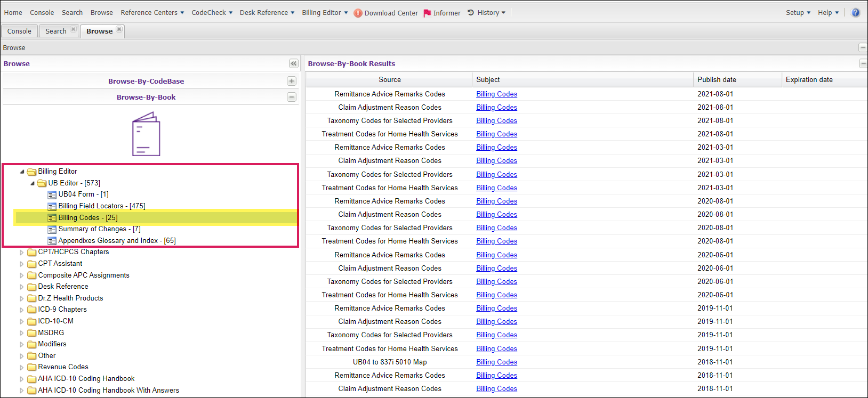The width and height of the screenshot is (868, 398).
Task: Open the Setup menu
Action: point(798,13)
